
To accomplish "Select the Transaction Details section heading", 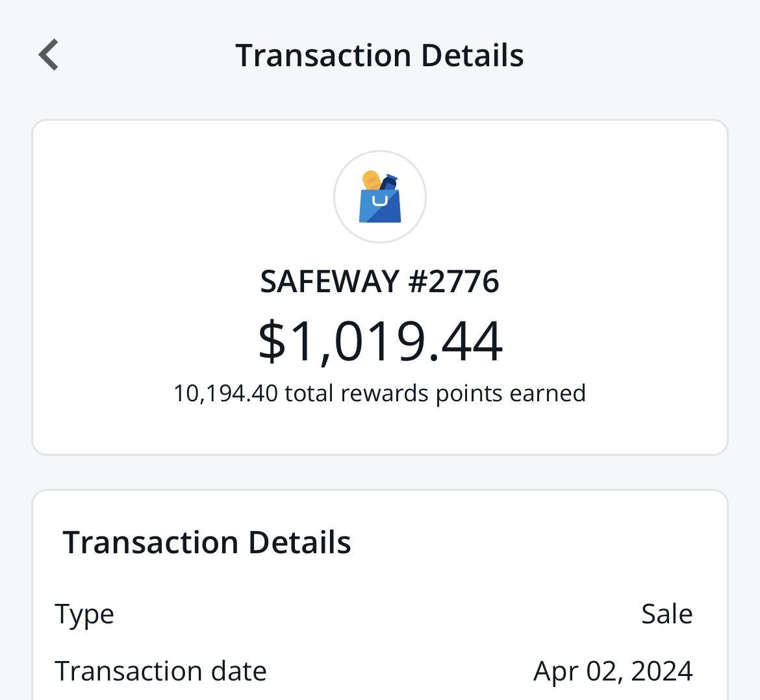I will [x=207, y=542].
